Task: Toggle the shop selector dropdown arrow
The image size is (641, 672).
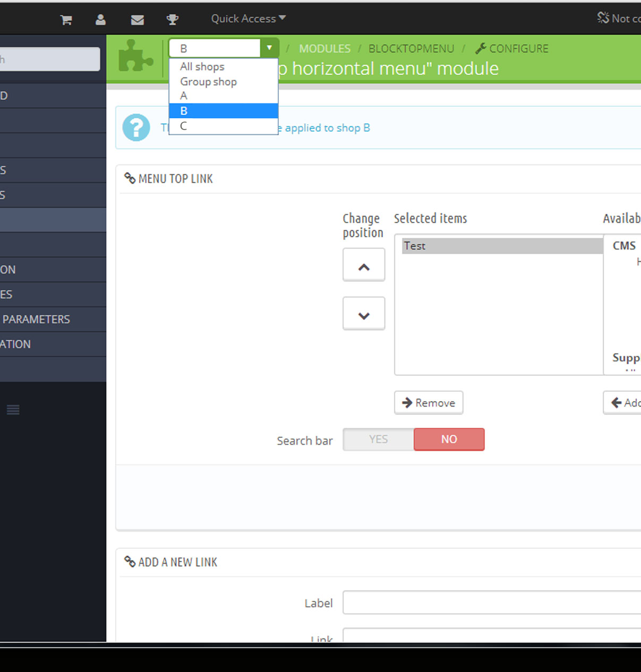Action: (x=269, y=48)
